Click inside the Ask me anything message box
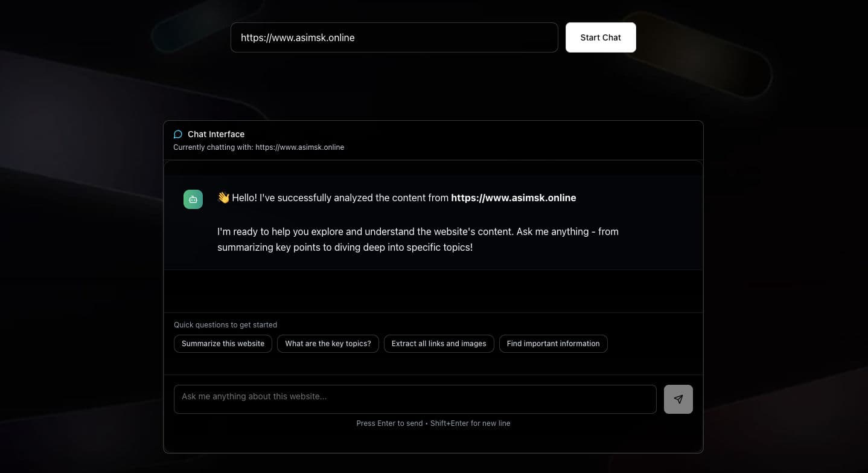This screenshot has height=473, width=868. (414, 399)
